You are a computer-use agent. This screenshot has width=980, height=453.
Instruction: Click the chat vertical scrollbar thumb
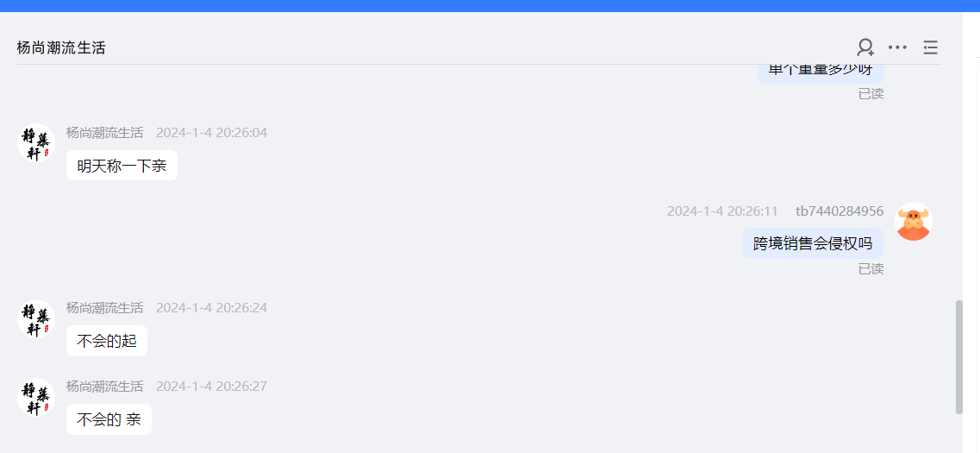pos(959,357)
